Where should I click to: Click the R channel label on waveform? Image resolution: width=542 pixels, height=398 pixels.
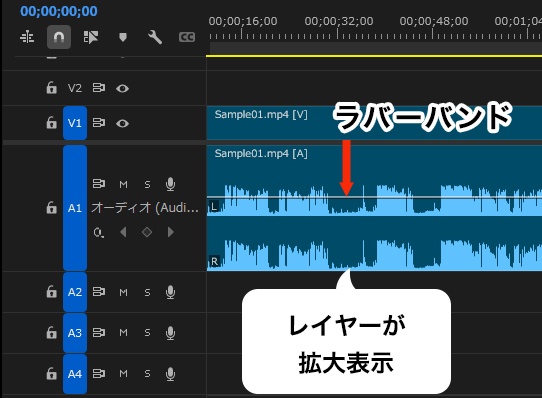click(214, 261)
